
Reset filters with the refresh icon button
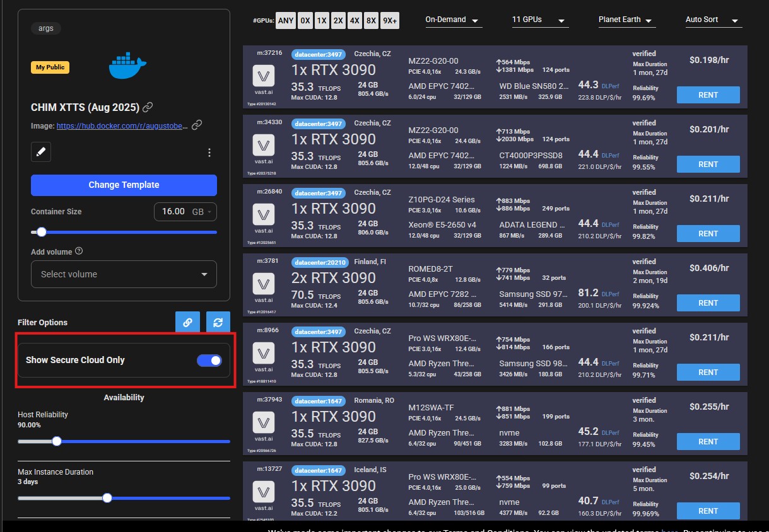pyautogui.click(x=218, y=322)
